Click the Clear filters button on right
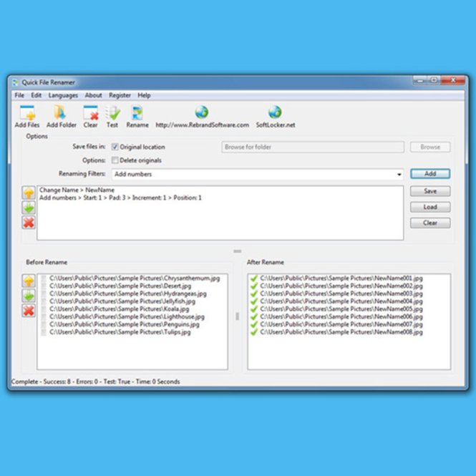Viewport: 476px width, 476px height. [x=430, y=223]
